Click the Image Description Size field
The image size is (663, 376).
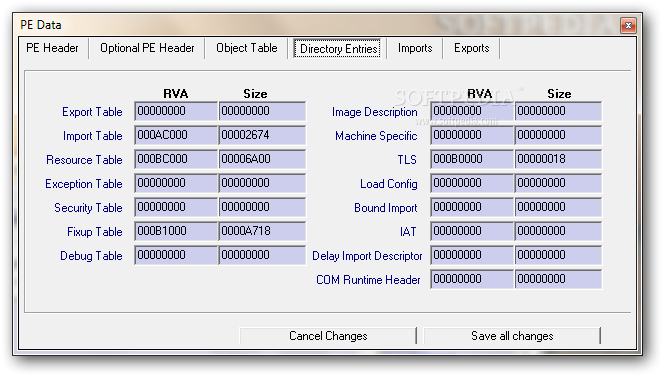click(x=558, y=111)
